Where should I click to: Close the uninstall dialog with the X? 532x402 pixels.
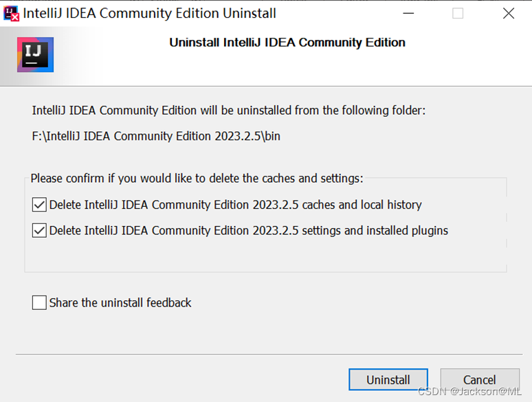click(508, 13)
